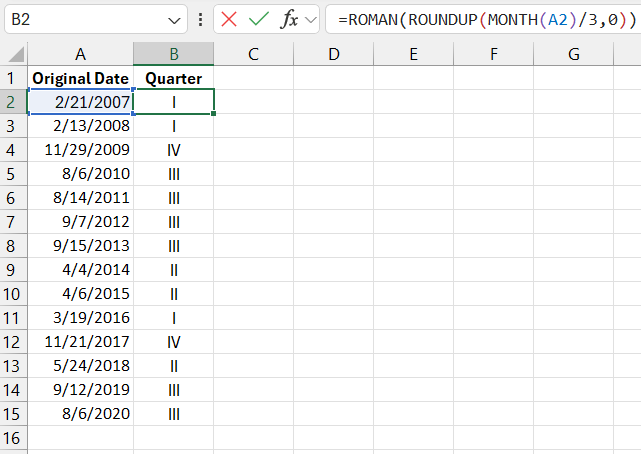Click inside the Name Box showing B2
Viewport: 641px width, 454px height.
[x=80, y=19]
